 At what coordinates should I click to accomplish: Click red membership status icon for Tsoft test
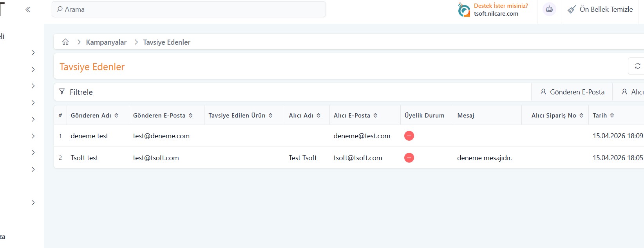[x=409, y=158]
